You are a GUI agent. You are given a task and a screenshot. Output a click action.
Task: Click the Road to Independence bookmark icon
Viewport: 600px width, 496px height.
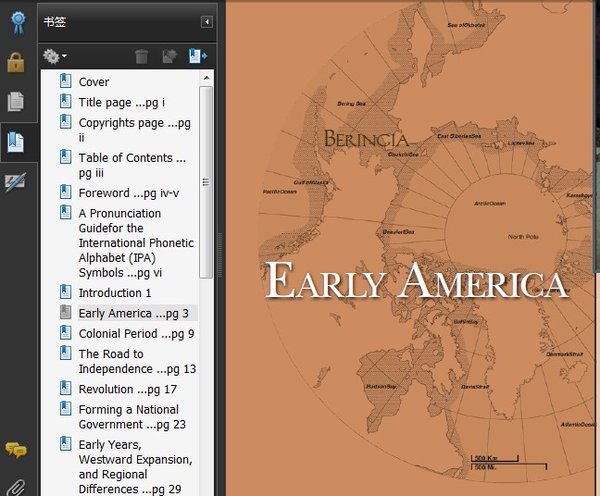coord(66,352)
